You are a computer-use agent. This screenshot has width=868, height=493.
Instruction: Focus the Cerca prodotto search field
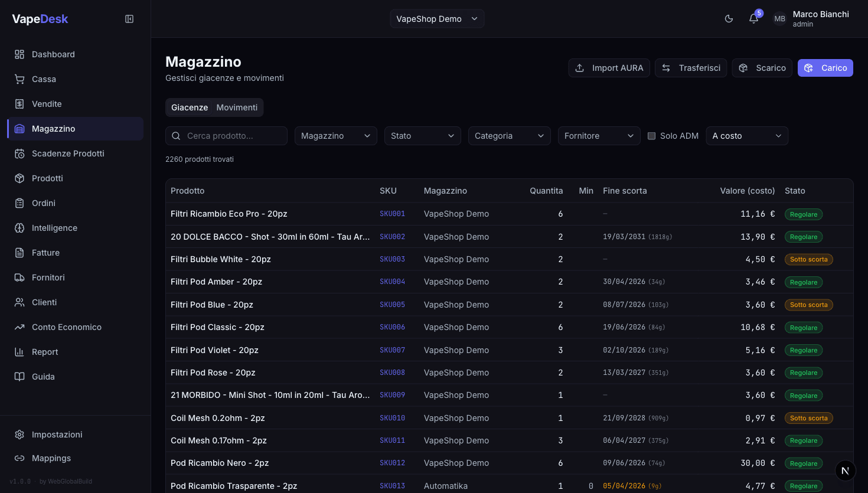[x=233, y=136]
